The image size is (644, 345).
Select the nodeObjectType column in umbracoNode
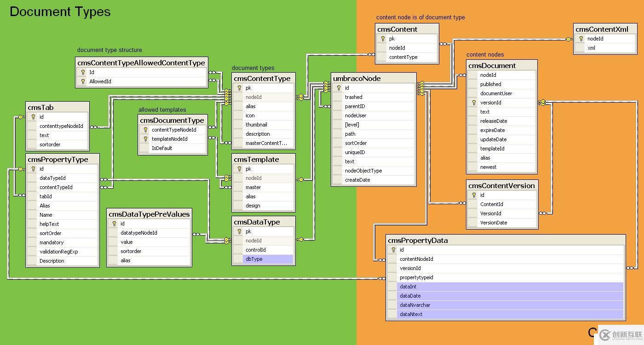(363, 171)
